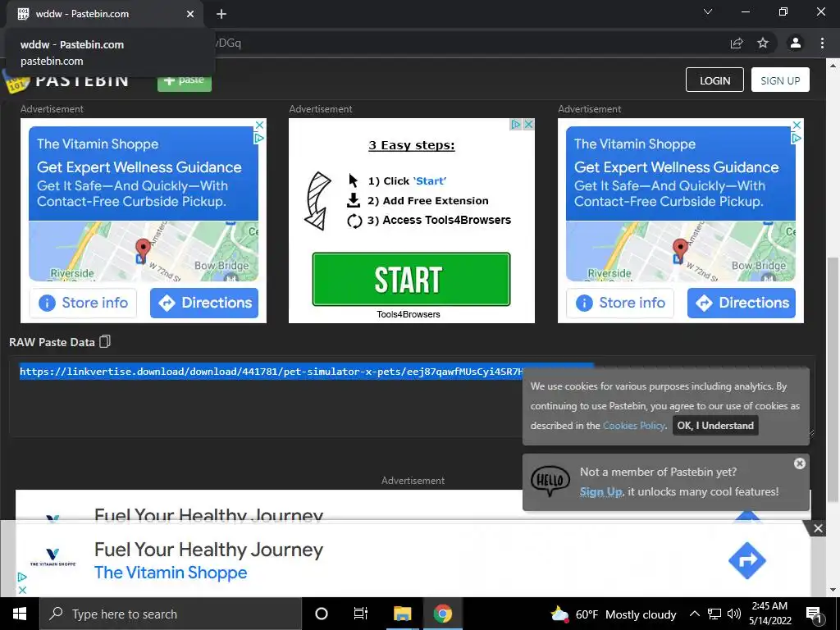Open the Chrome profile avatar

coord(796,43)
